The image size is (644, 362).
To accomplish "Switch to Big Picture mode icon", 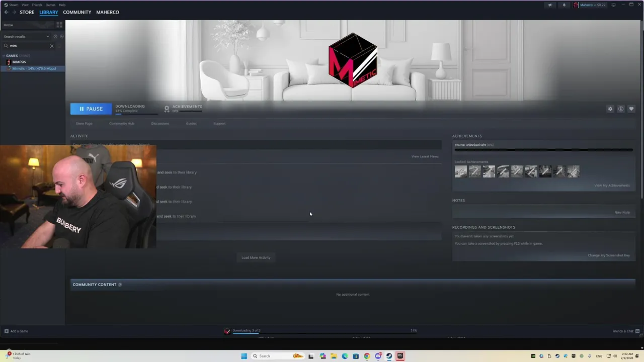I will point(613,5).
